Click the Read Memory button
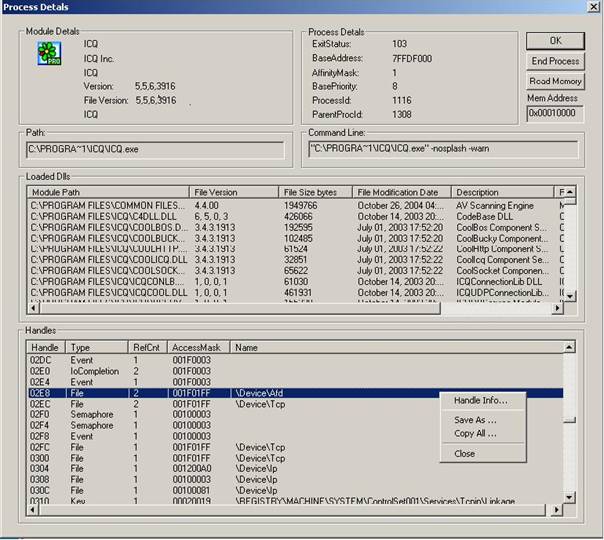 (x=555, y=81)
